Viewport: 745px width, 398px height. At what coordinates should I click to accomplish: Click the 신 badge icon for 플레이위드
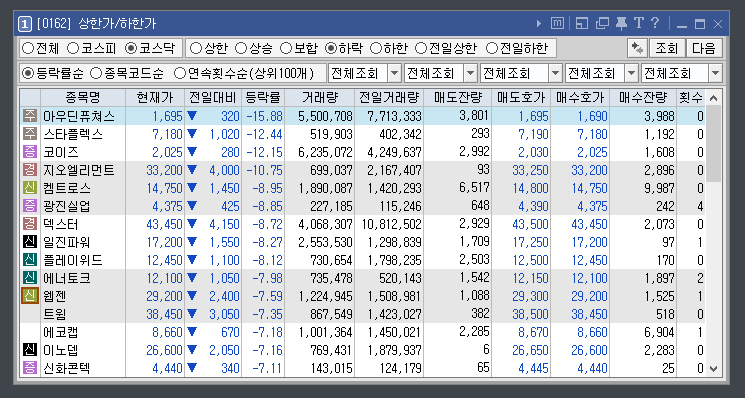pyautogui.click(x=29, y=260)
